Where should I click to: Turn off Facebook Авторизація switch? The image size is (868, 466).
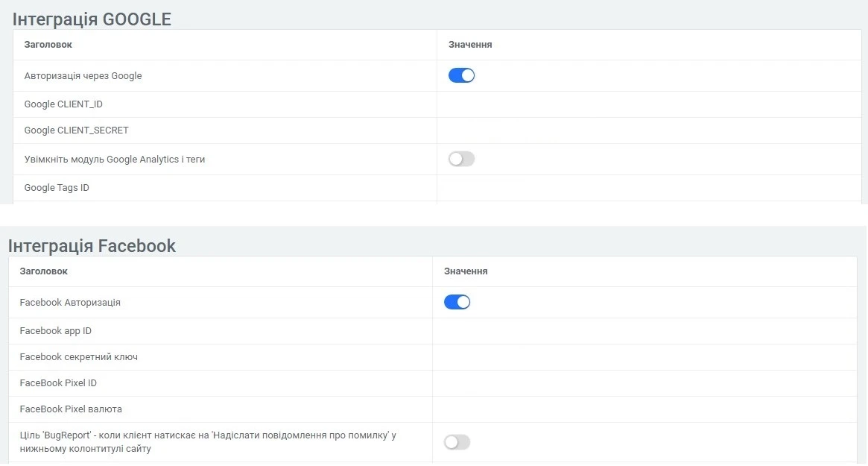[457, 302]
